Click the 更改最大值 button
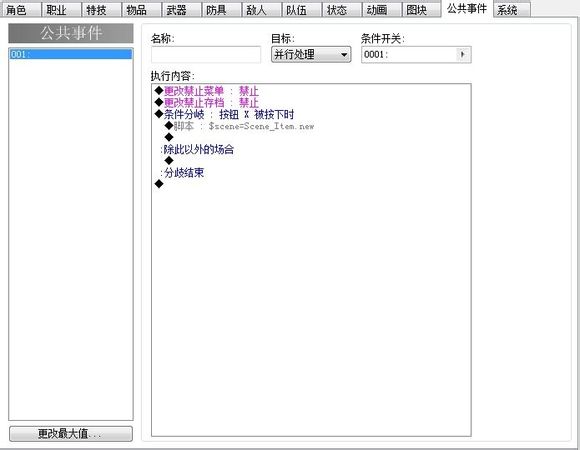Image resolution: width=580 pixels, height=450 pixels. click(71, 433)
